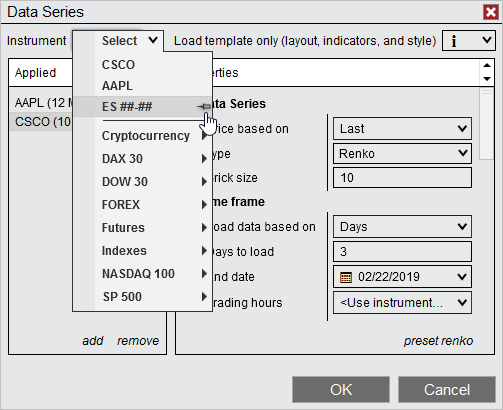Screen dimensions: 503x410
Task: Select AAPL from the instrument menu
Action: click(x=117, y=86)
